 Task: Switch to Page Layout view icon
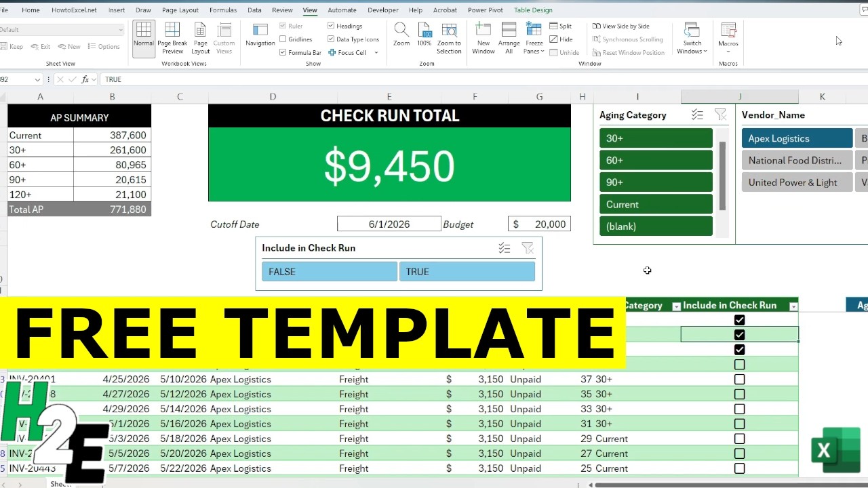pyautogui.click(x=200, y=38)
